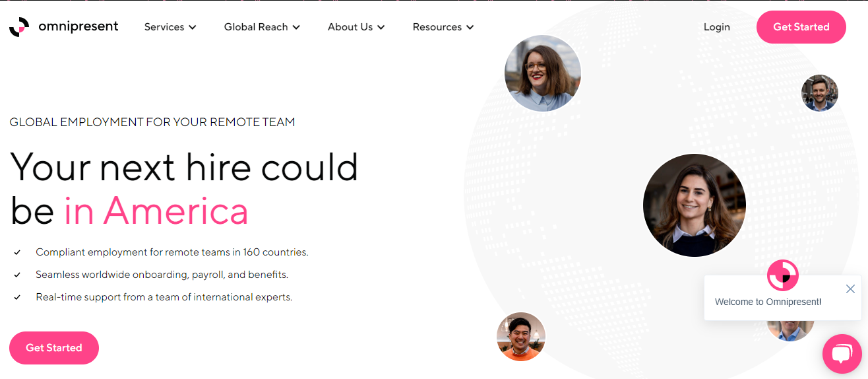The height and width of the screenshot is (379, 868).
Task: Click the checkmark beside Compliant employment
Action: (x=17, y=252)
